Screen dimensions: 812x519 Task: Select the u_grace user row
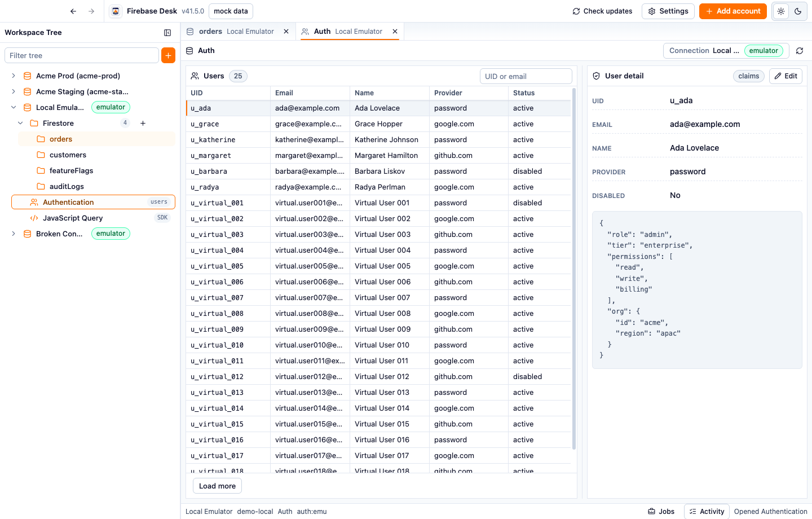[x=378, y=124]
